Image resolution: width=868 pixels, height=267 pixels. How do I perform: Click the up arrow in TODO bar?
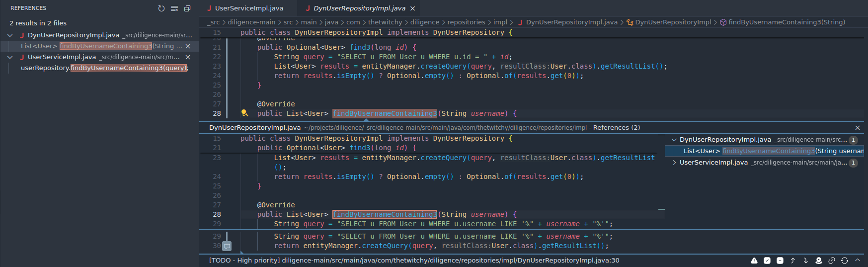(x=793, y=261)
